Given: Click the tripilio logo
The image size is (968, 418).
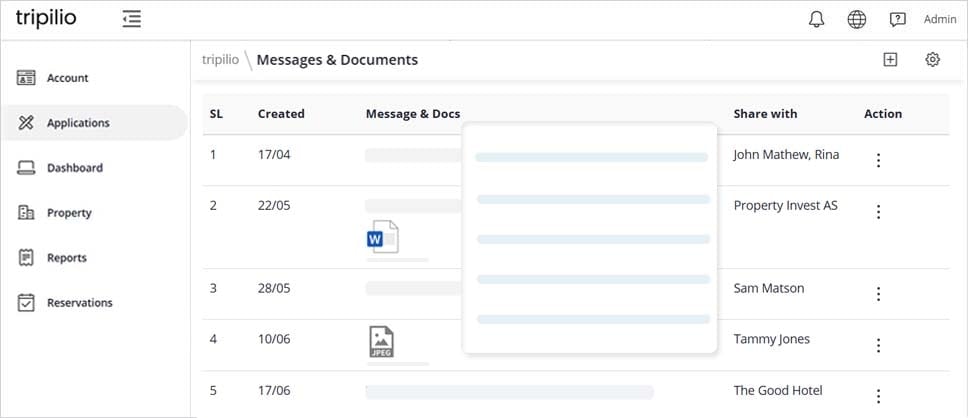Looking at the screenshot, I should pyautogui.click(x=46, y=19).
